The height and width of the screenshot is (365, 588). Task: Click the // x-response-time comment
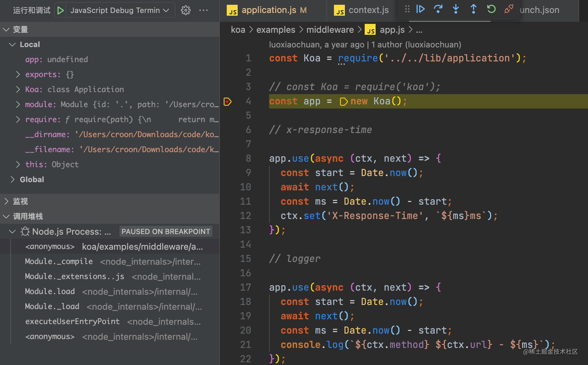click(x=320, y=130)
